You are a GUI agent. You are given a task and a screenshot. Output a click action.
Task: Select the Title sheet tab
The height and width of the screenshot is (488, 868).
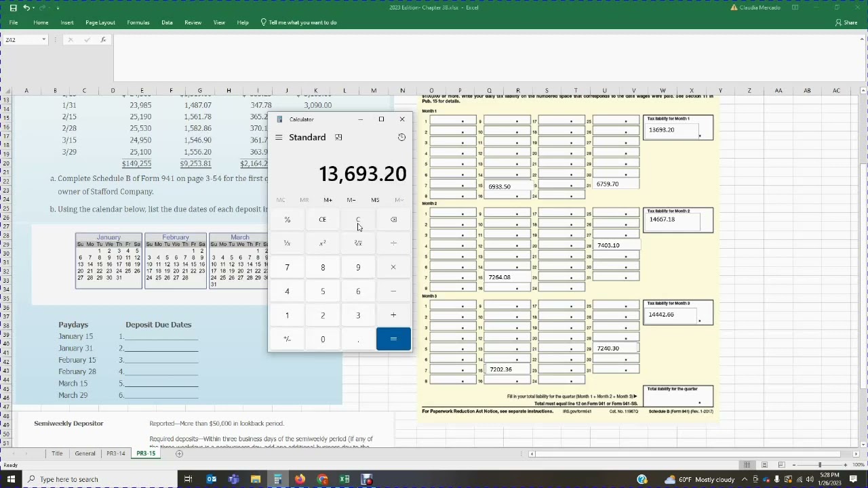(x=57, y=453)
